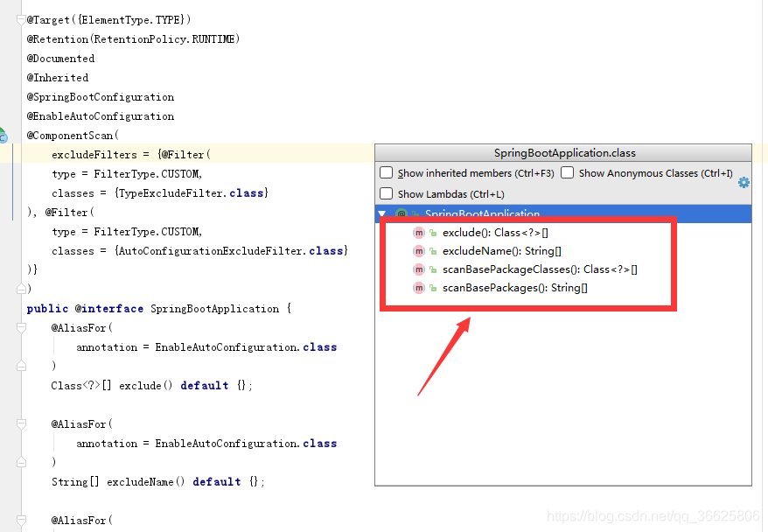Click public-access lock icon on excludeName() row

[433, 252]
